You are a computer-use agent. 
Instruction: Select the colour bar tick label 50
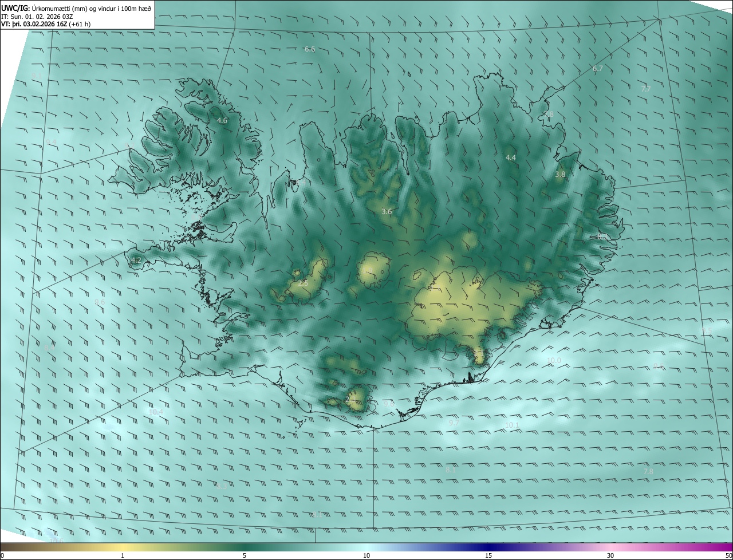(728, 556)
